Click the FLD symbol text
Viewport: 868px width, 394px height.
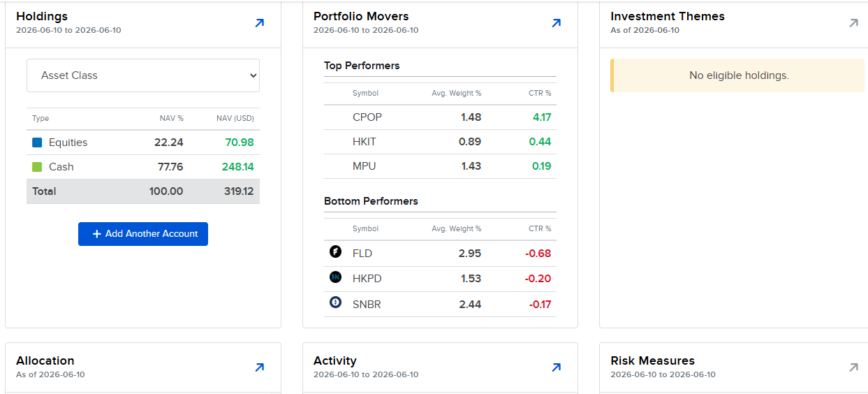click(x=362, y=254)
